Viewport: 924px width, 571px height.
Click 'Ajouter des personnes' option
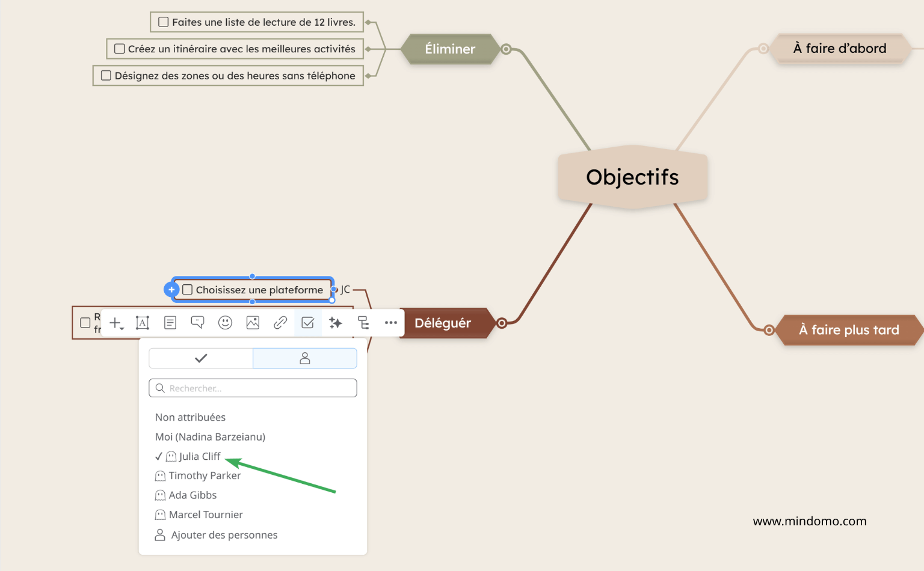(224, 535)
